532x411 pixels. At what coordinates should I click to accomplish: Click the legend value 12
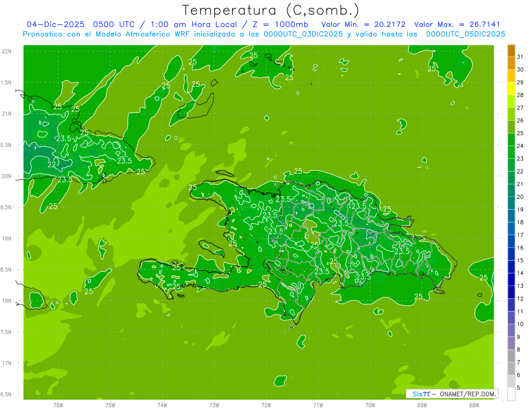(520, 299)
